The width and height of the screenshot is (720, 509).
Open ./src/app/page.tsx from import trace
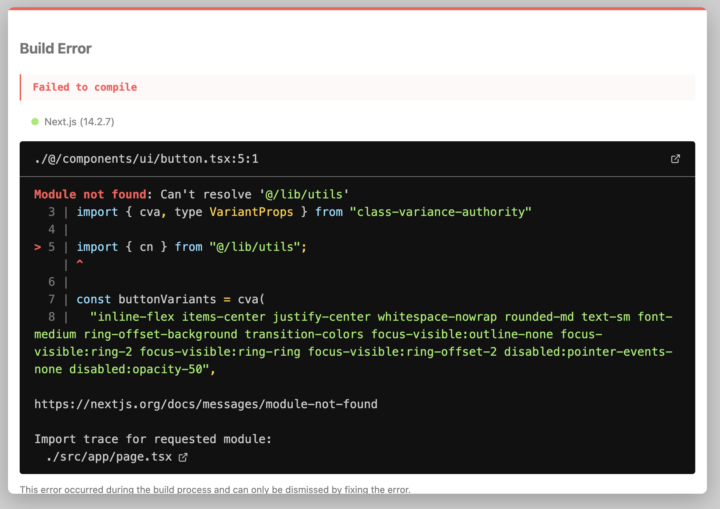coord(109,457)
